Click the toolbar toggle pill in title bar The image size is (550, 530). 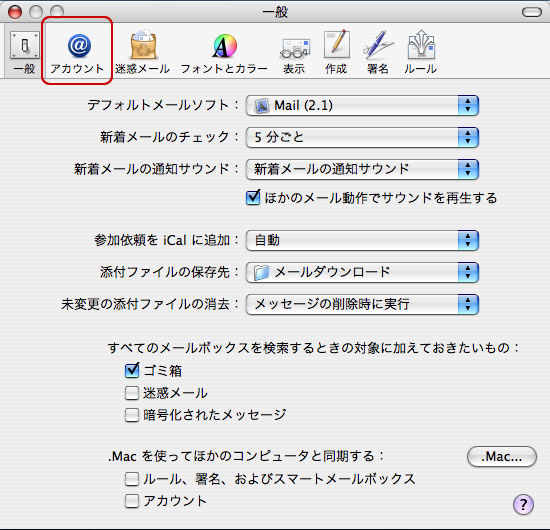[532, 12]
